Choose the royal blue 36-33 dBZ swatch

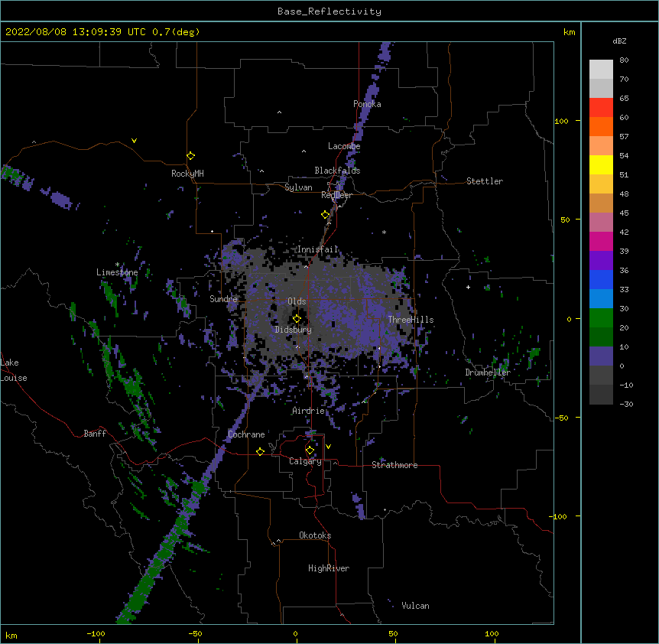coord(601,279)
